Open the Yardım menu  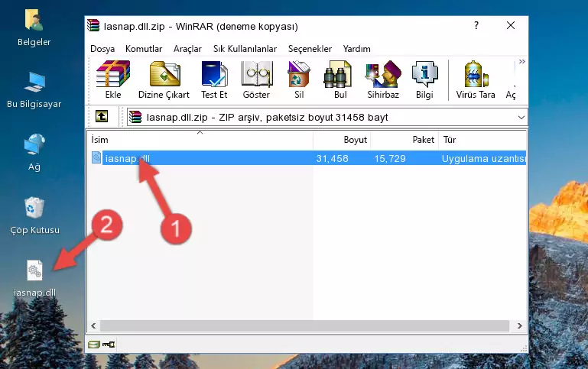356,49
